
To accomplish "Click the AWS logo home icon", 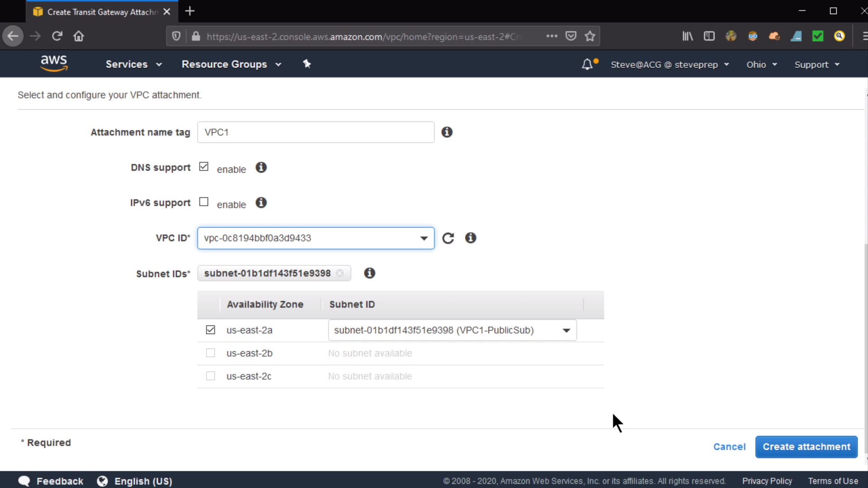I will click(54, 63).
